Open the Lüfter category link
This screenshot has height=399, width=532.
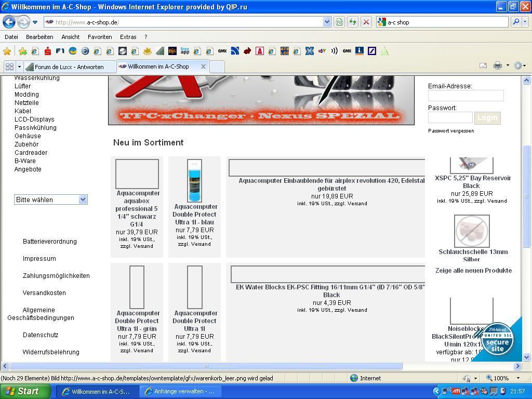(x=22, y=86)
